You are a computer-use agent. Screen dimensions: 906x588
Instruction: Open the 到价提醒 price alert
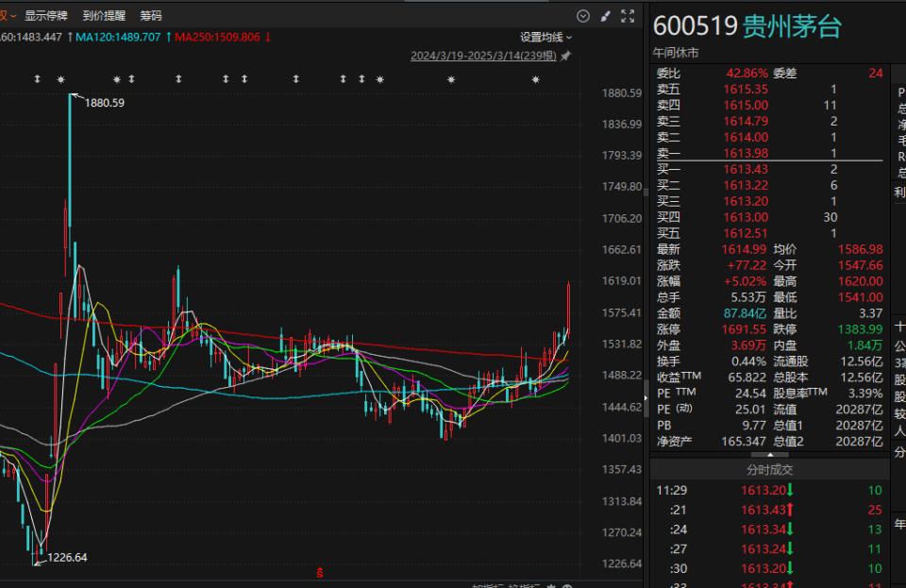(x=104, y=16)
